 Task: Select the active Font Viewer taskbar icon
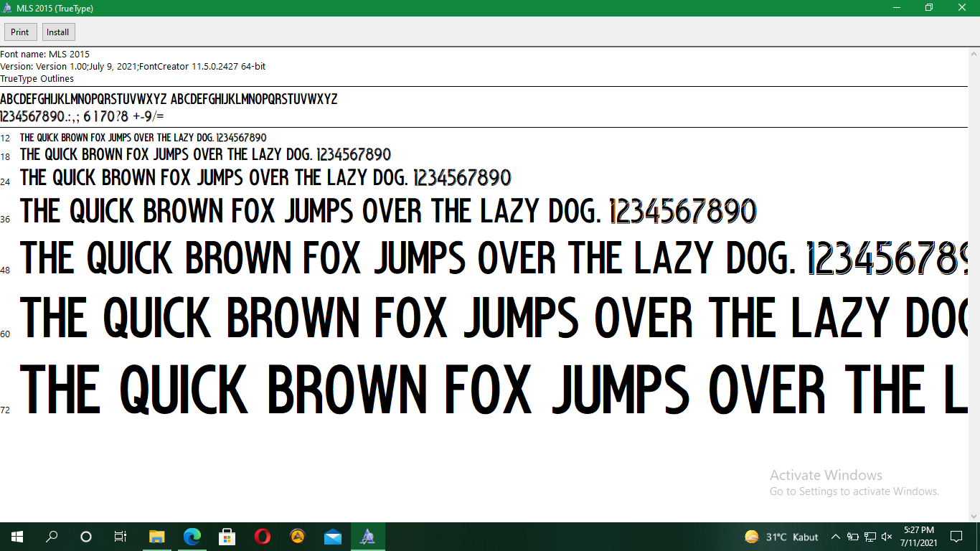tap(367, 536)
